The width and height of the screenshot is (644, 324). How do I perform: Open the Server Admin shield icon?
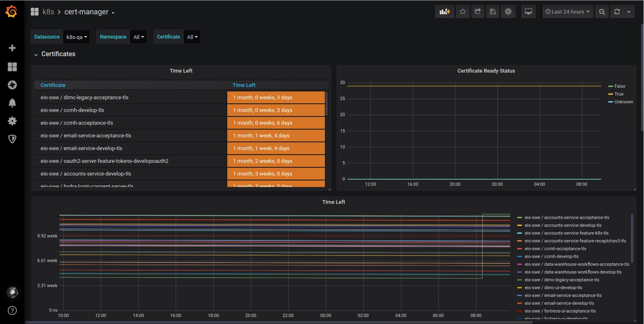pyautogui.click(x=12, y=139)
